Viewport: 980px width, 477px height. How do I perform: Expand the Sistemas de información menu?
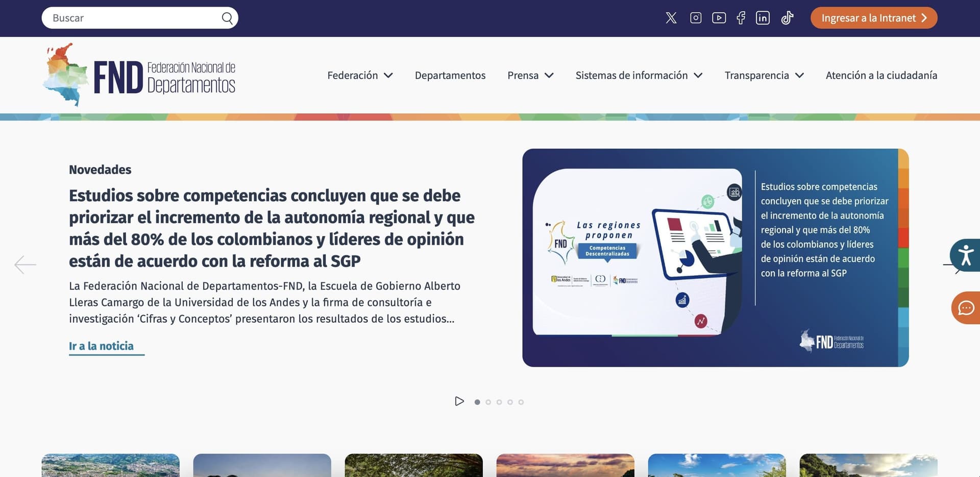click(639, 75)
